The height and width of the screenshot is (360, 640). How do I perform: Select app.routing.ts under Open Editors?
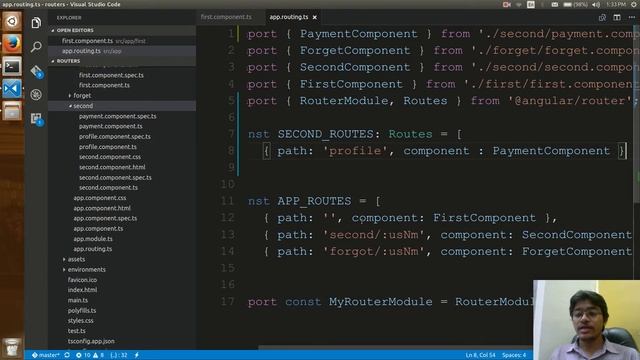coord(81,51)
